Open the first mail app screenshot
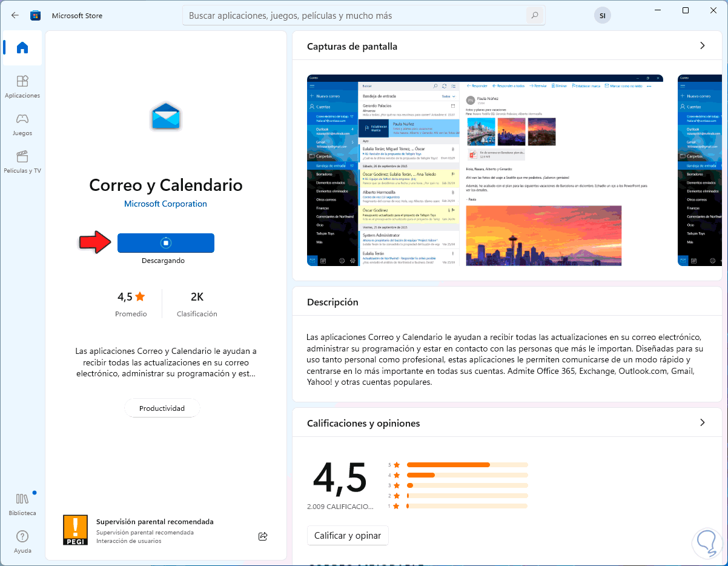Viewport: 728px width, 566px height. pyautogui.click(x=485, y=170)
